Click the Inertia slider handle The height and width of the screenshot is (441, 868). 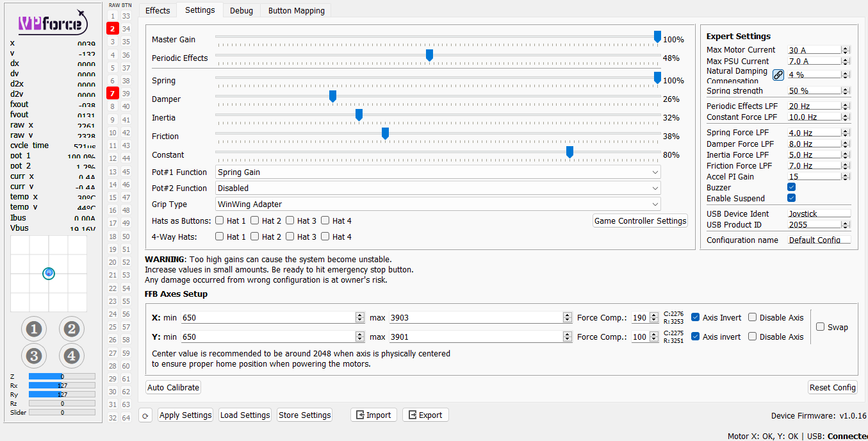(359, 115)
